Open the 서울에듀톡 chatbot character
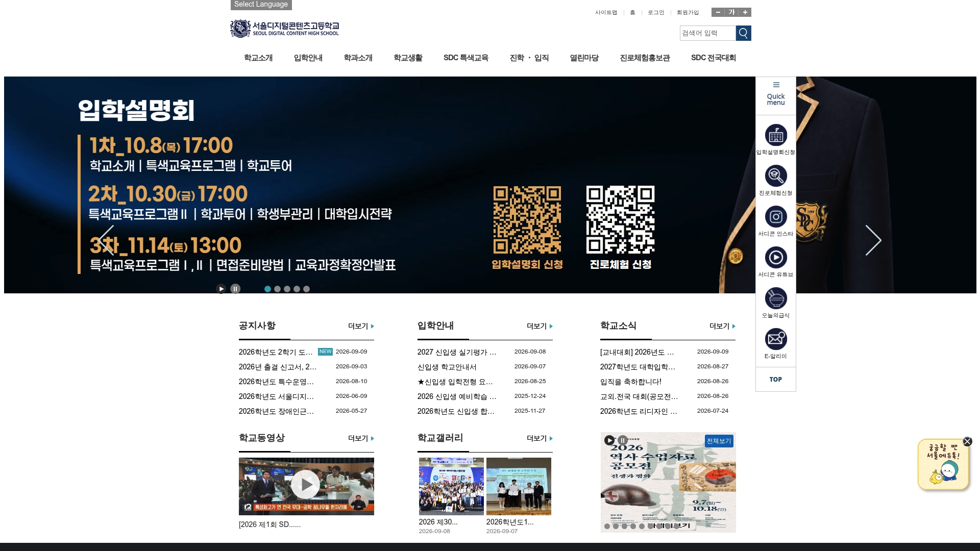Viewport: 980px width, 551px height. point(943,465)
